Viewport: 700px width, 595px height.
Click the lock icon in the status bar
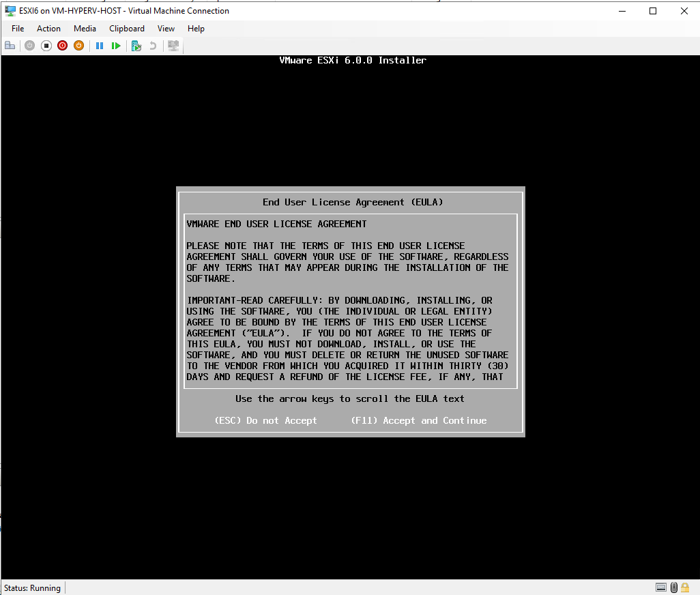(x=685, y=587)
